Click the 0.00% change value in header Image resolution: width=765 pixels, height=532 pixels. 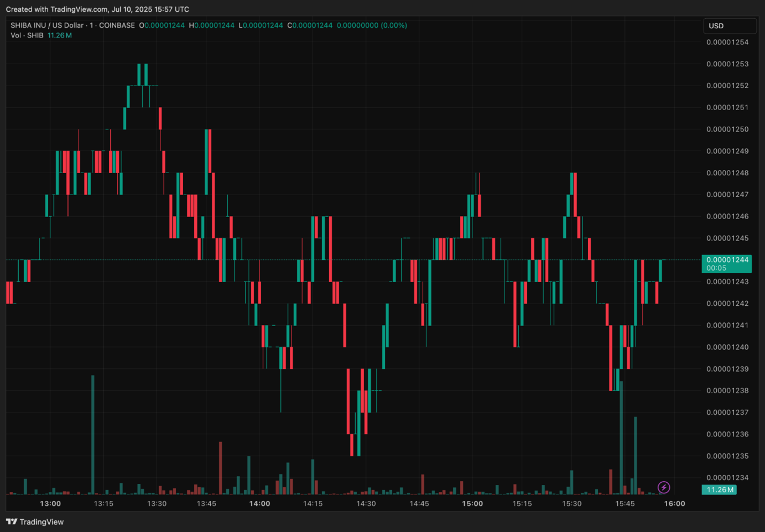click(394, 25)
